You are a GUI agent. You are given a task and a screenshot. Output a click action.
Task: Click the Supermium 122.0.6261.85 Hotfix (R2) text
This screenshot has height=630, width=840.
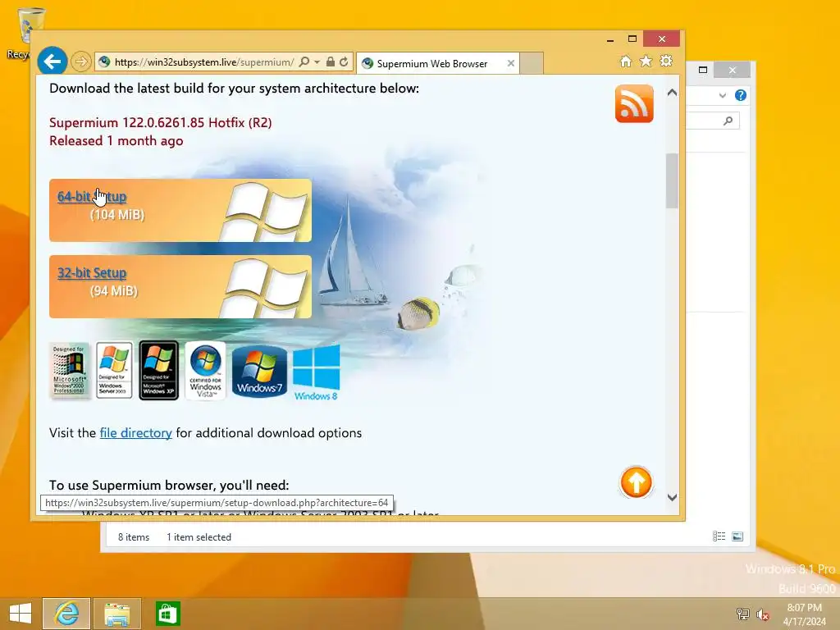(x=160, y=123)
